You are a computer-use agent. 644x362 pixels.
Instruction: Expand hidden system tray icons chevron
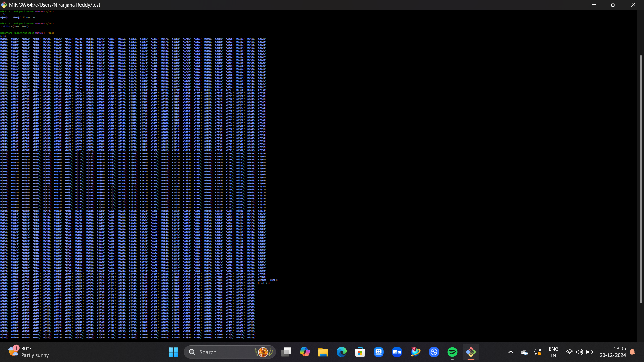511,352
